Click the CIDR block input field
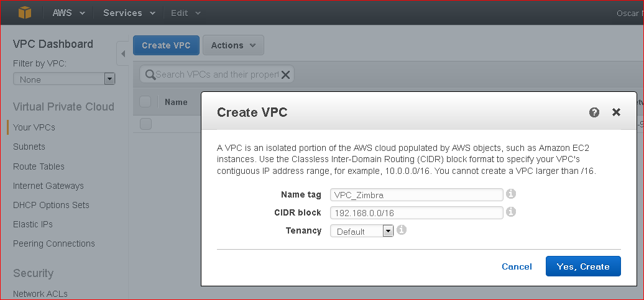This screenshot has height=300, width=644. tap(416, 212)
